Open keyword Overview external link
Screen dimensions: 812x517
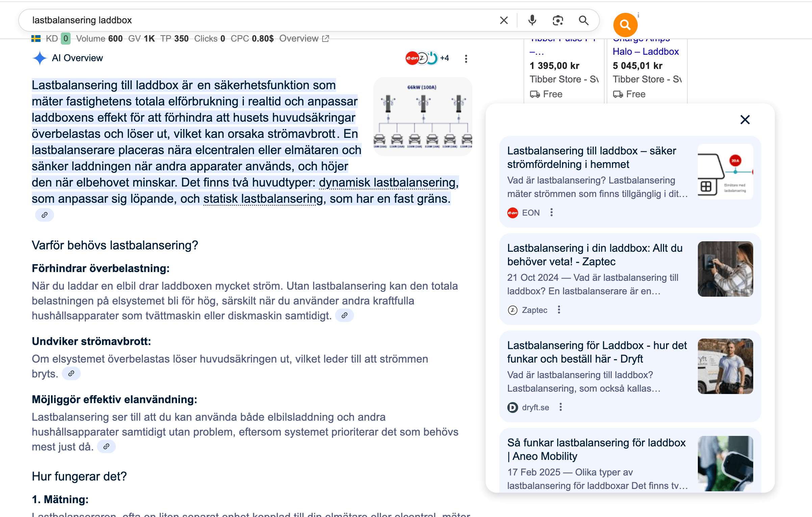(304, 39)
